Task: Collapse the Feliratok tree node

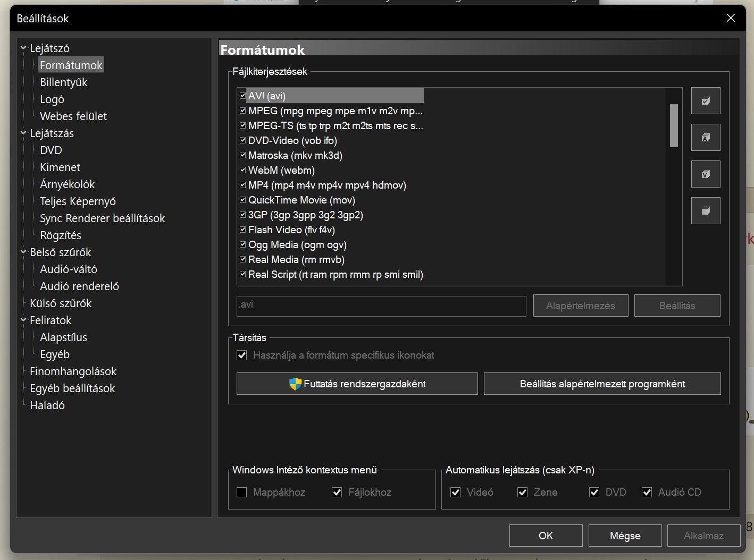Action: click(x=23, y=320)
